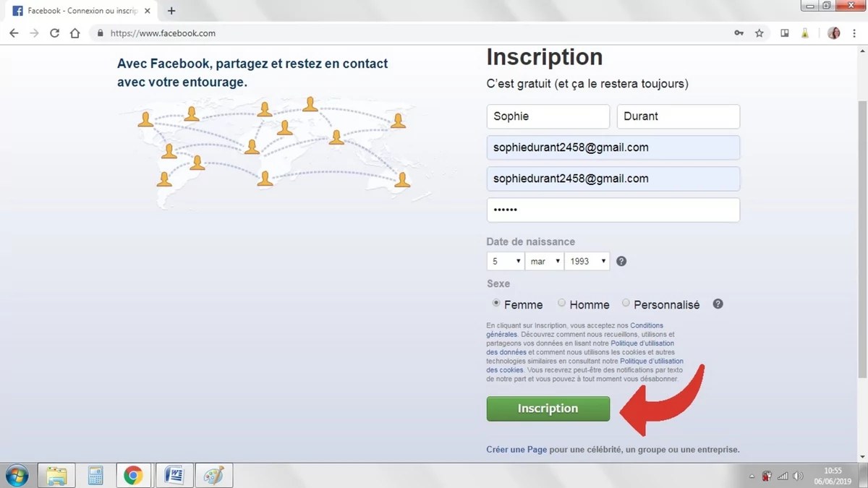Click the Chrome profile avatar
This screenshot has height=488, width=868.
pos(833,33)
